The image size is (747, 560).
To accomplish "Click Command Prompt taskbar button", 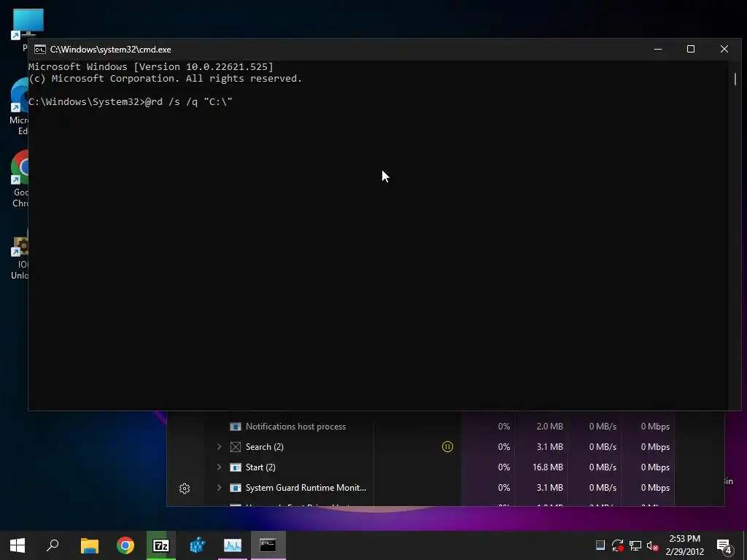I will coord(268,545).
